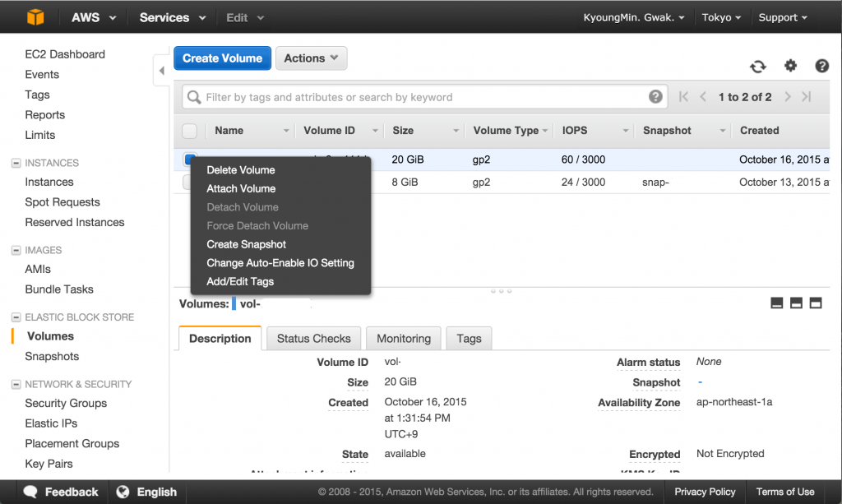
Task: Collapse the IMAGES sidebar section
Action: pyautogui.click(x=16, y=250)
